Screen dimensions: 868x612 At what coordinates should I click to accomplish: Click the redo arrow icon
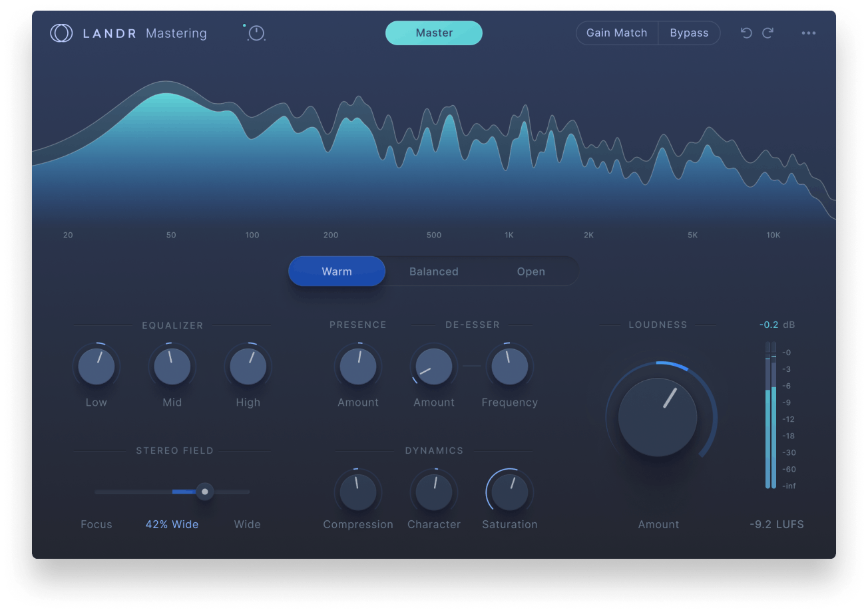coord(767,33)
